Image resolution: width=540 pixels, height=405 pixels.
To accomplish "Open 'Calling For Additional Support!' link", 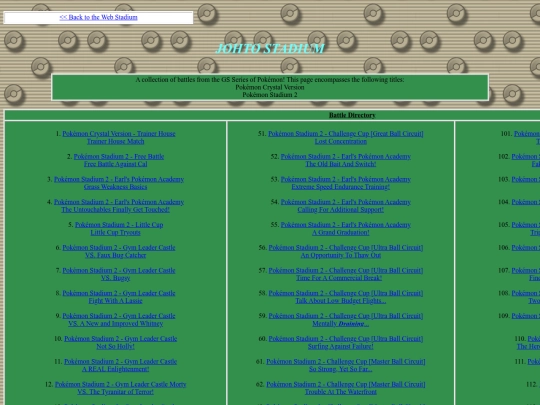I will tap(341, 209).
